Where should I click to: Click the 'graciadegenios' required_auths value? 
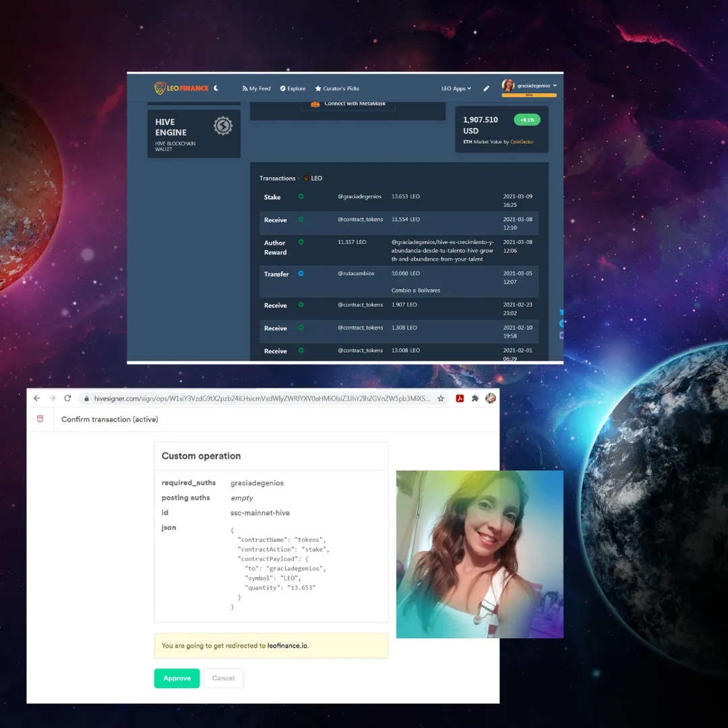point(257,483)
